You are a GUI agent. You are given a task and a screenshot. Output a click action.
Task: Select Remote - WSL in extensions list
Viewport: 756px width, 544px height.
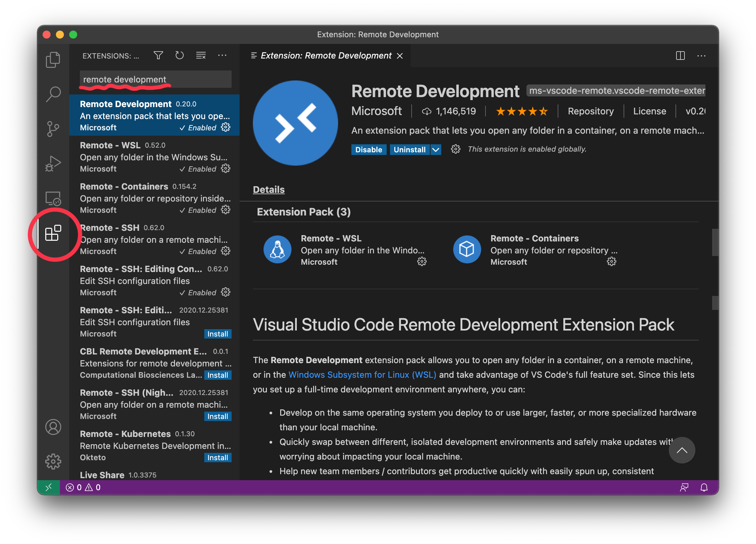pyautogui.click(x=154, y=157)
